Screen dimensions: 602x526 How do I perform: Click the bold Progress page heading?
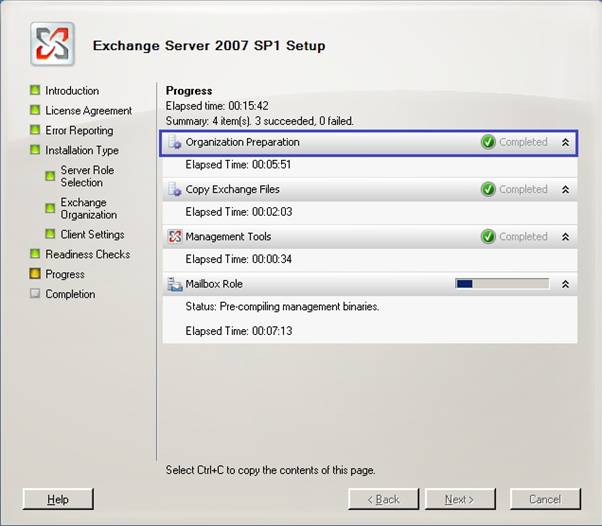tap(189, 91)
